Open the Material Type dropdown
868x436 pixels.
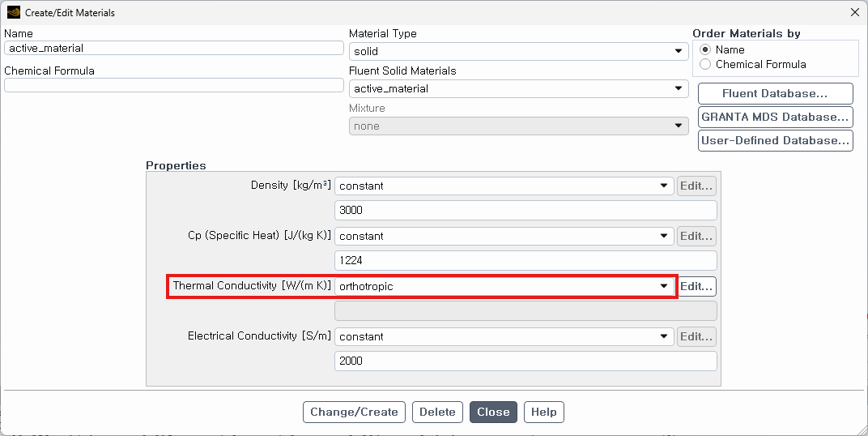518,51
